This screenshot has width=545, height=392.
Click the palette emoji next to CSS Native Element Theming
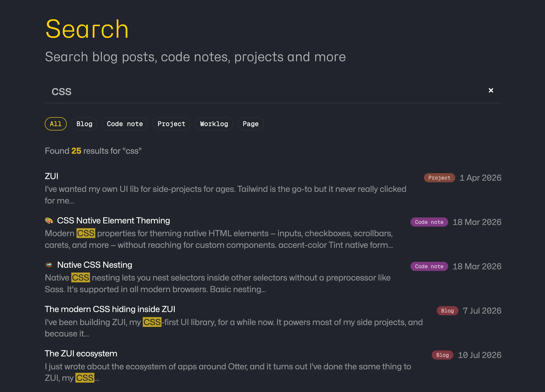point(49,220)
